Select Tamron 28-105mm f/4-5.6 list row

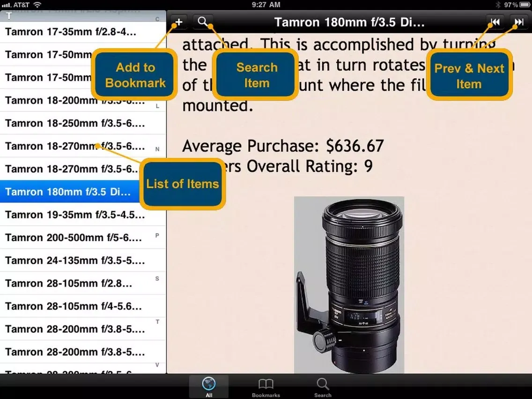tap(83, 306)
